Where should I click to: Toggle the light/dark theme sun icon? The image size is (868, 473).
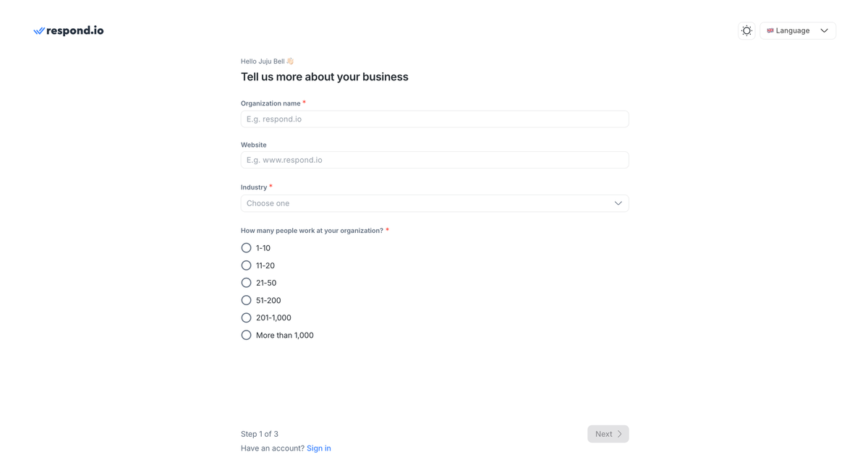(746, 30)
